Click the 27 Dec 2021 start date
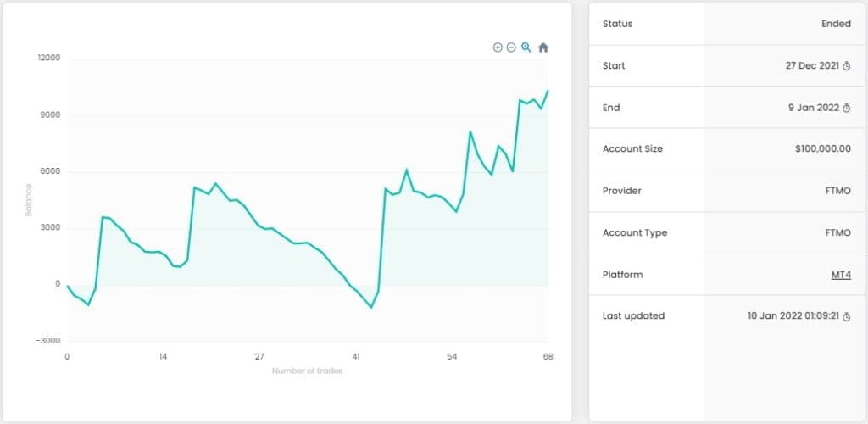 pos(811,66)
